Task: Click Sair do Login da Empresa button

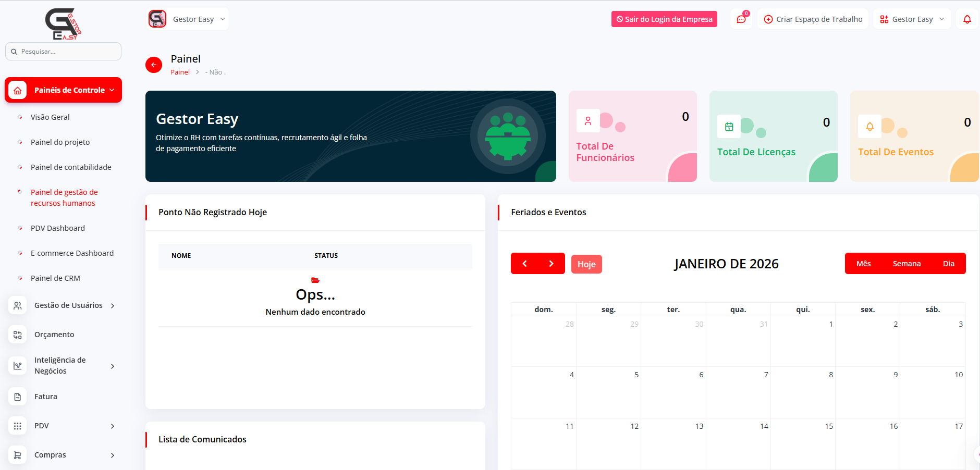Action: (664, 19)
